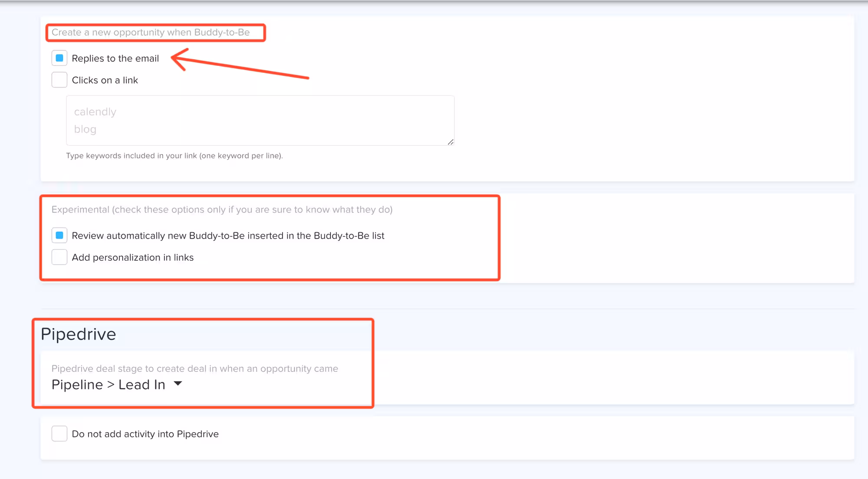Screen dimensions: 868x479
Task: Click the 'Pipedrive deal stage' field label
Action: pos(194,369)
